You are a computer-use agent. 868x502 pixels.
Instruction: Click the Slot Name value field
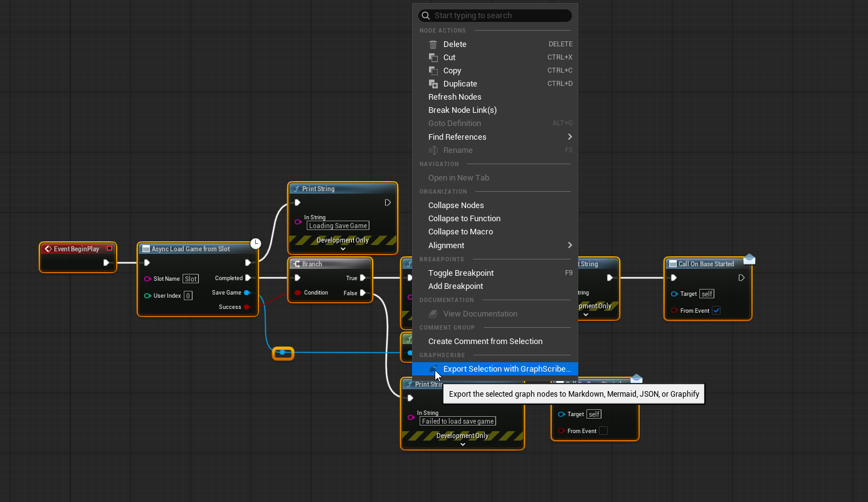[x=191, y=279]
